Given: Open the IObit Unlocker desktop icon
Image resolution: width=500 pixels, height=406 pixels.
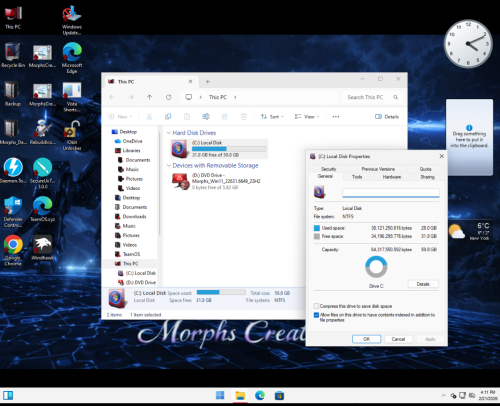Looking at the screenshot, I should (72, 135).
